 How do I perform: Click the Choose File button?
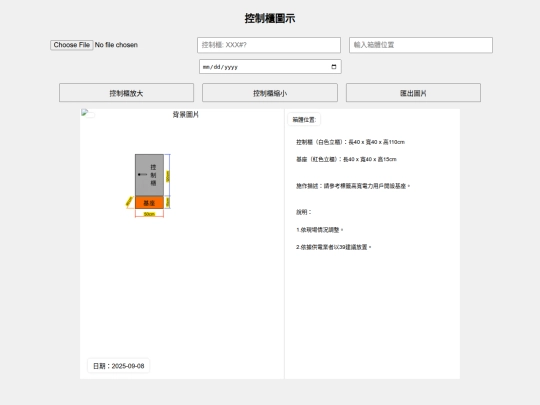72,45
